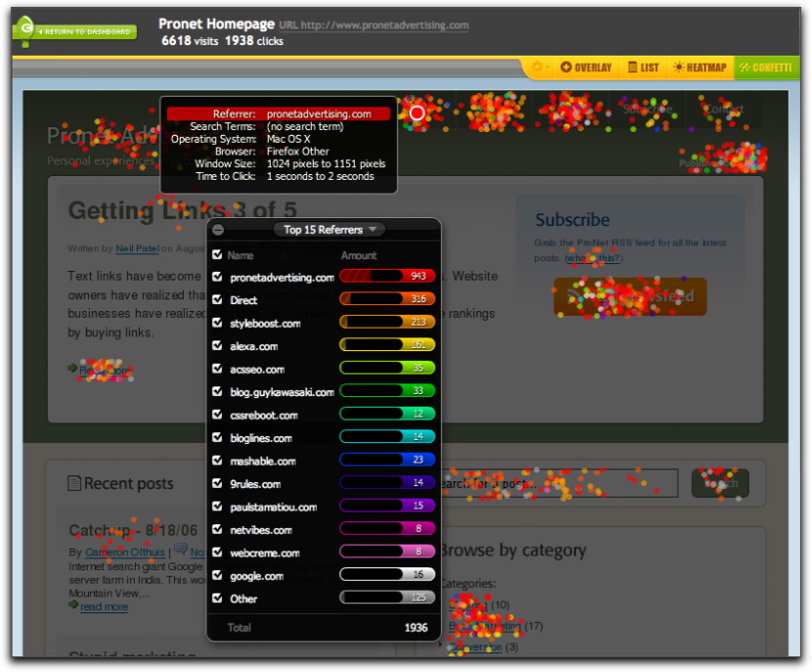This screenshot has width=812, height=672.
Task: Toggle the styleboost.com checkbox
Action: [x=217, y=323]
